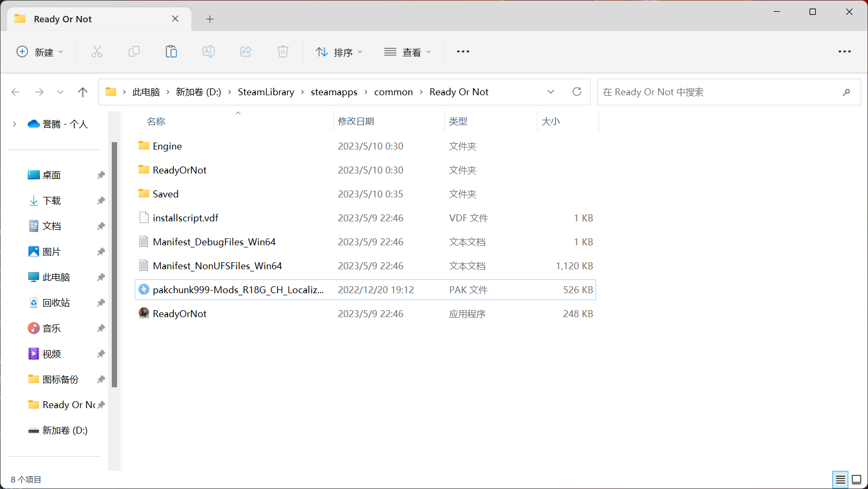The width and height of the screenshot is (868, 489).
Task: Select the installscript.vdf file
Action: click(365, 218)
